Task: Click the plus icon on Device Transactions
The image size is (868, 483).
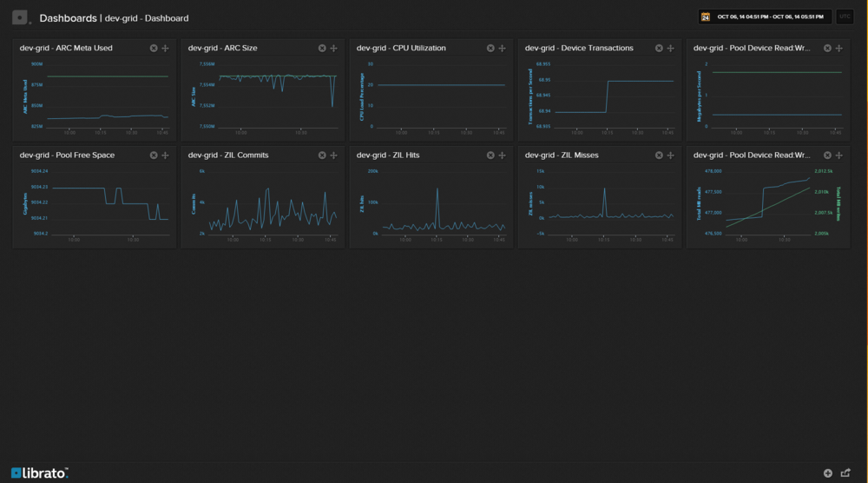Action: pyautogui.click(x=670, y=48)
